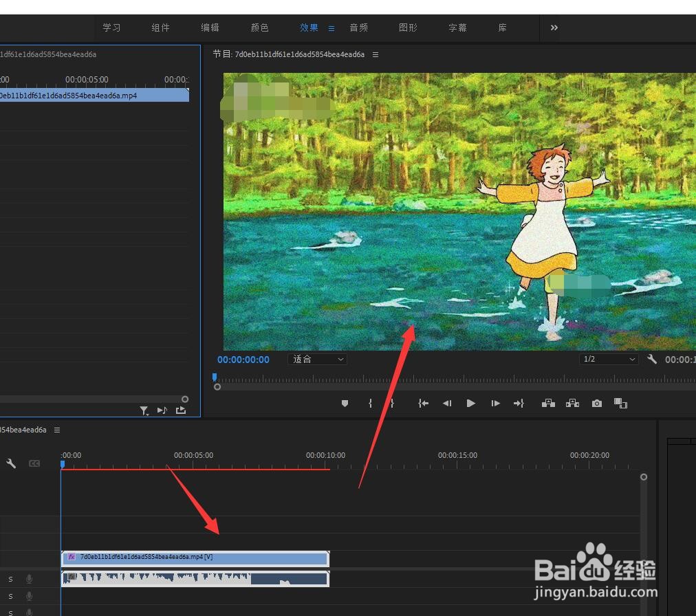Click the export icon in Effect Controls panel
Viewport: 696px width, 616px height.
coord(181,410)
